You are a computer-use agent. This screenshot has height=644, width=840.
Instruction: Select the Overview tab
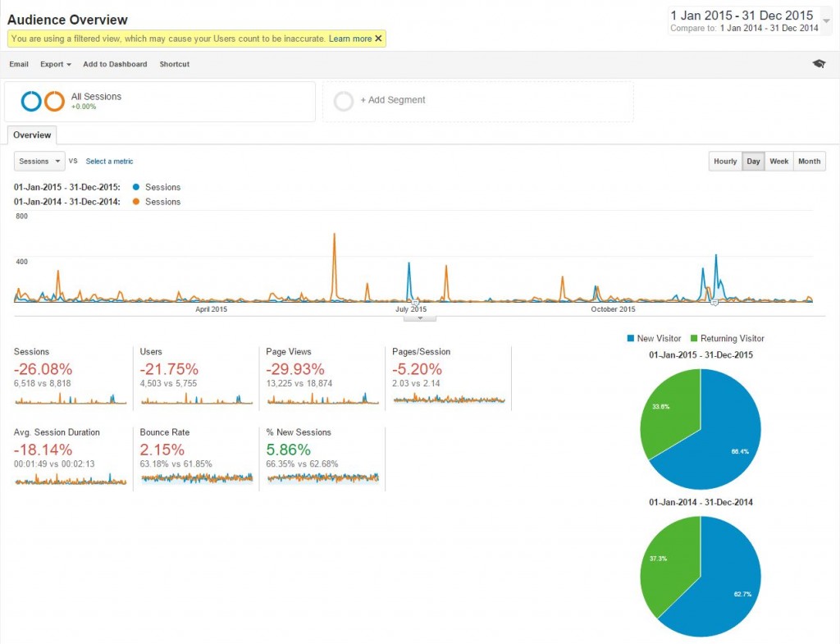[x=32, y=135]
